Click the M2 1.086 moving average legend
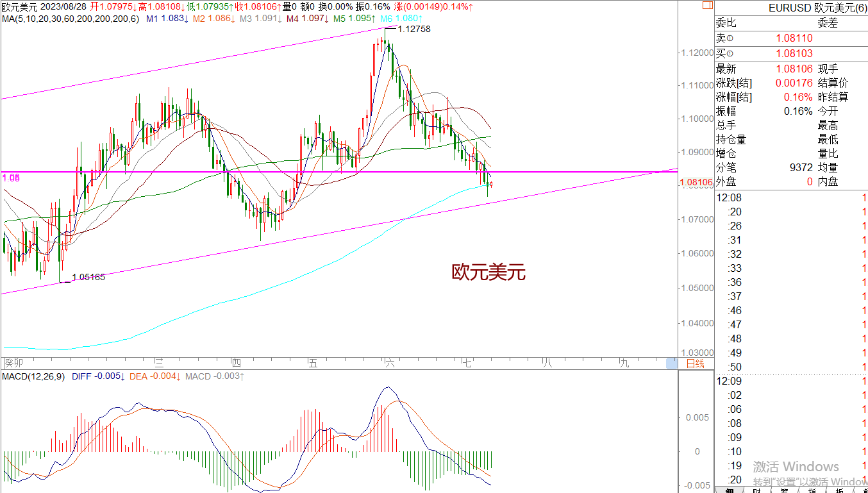 click(214, 19)
